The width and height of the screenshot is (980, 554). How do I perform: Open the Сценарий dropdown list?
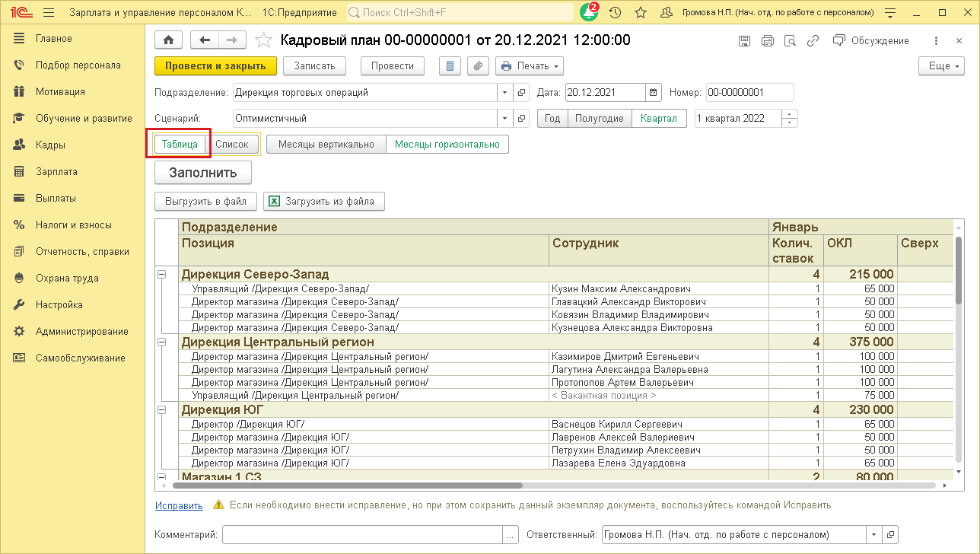[505, 119]
